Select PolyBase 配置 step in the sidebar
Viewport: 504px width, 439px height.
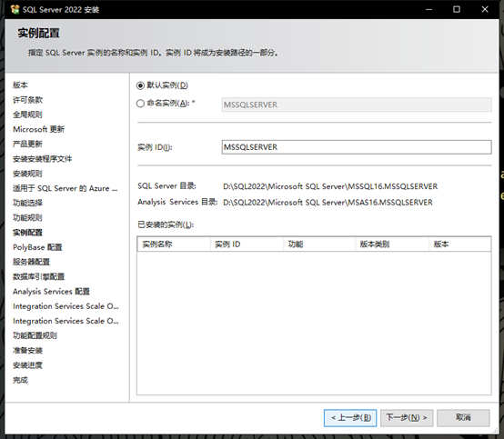point(37,247)
